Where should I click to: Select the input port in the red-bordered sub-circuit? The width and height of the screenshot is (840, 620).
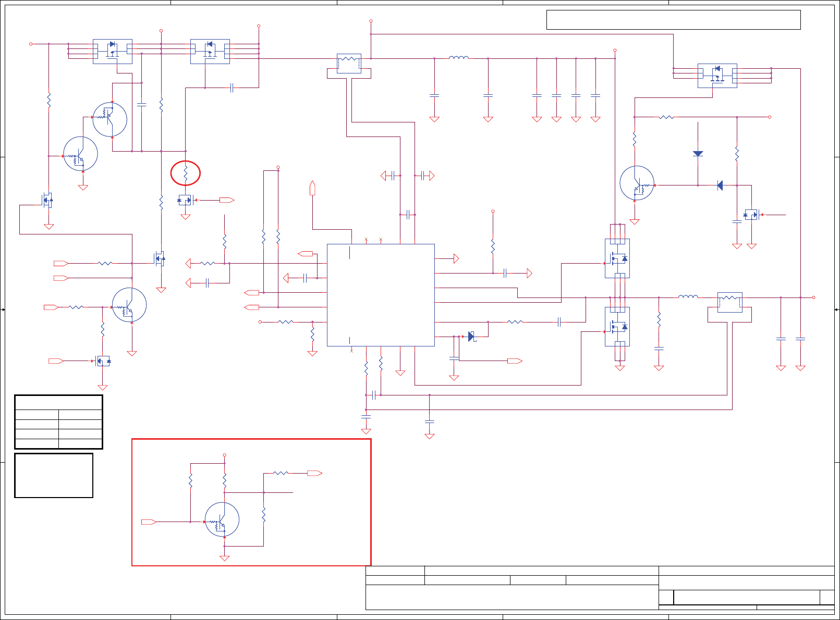tap(149, 522)
